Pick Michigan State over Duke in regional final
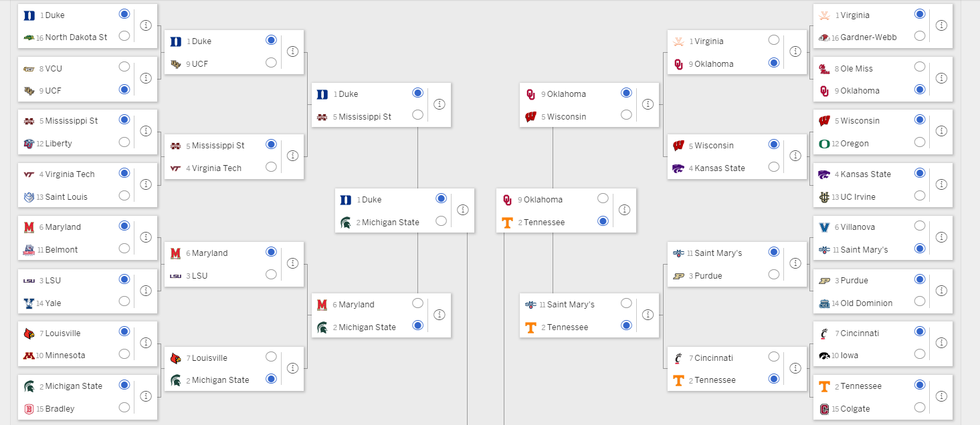The image size is (980, 425). click(x=442, y=221)
